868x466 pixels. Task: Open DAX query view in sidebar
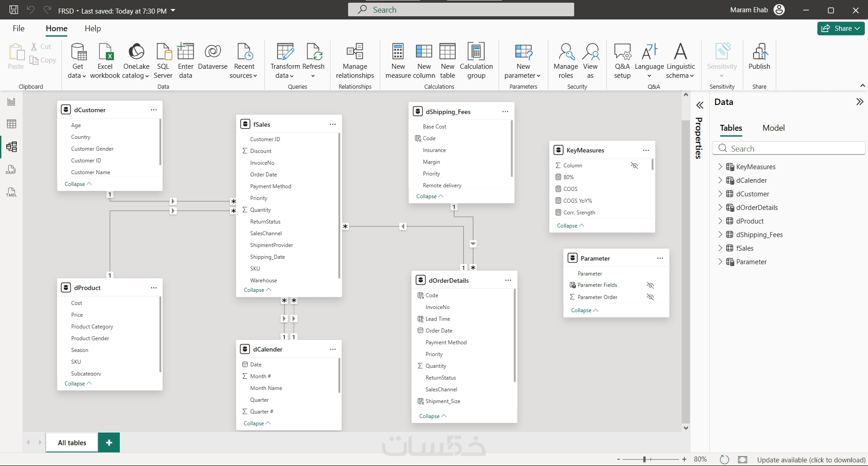[11, 170]
